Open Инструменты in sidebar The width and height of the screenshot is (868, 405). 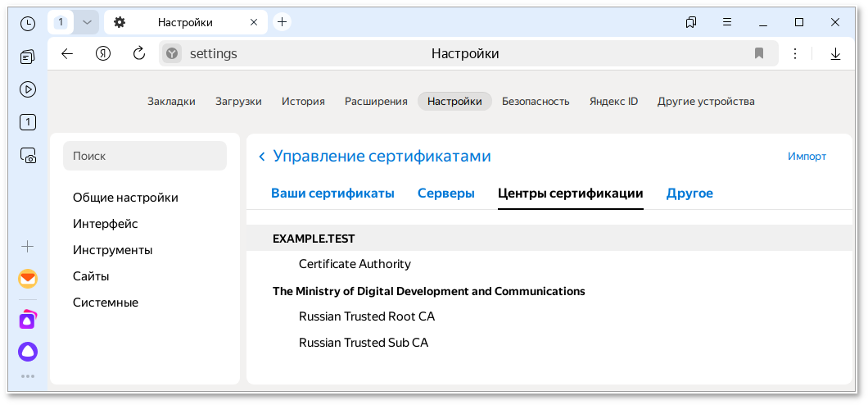click(112, 250)
